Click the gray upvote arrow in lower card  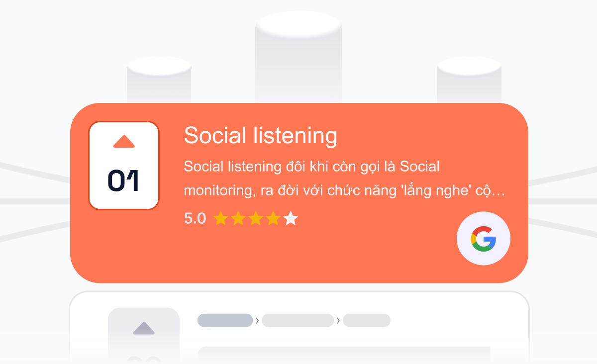[144, 328]
